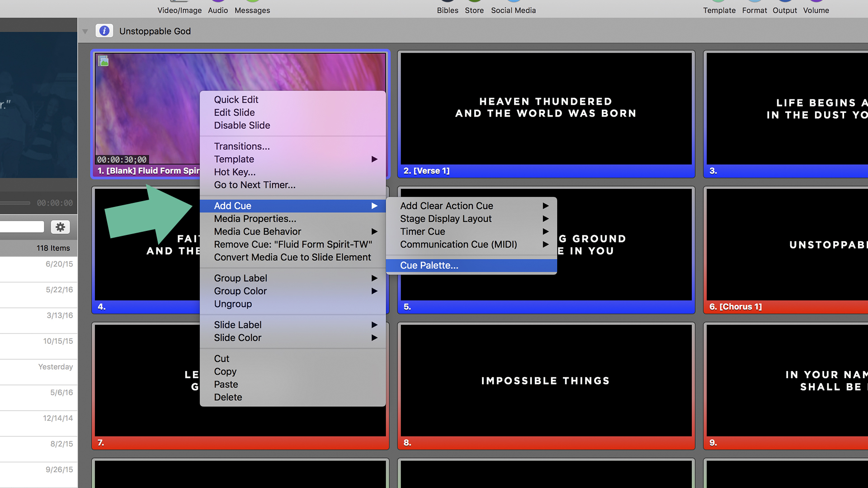Select the Impossible Things slide
This screenshot has height=488, width=868.
coord(545,380)
